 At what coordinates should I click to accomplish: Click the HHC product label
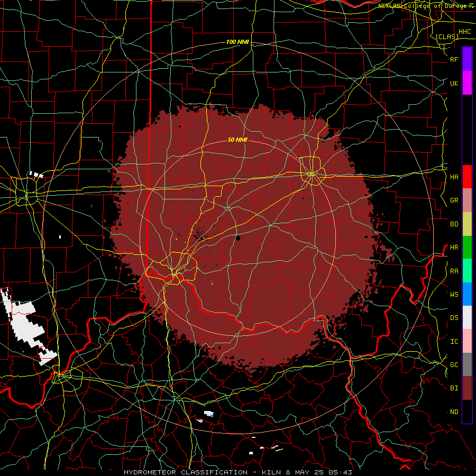click(464, 32)
